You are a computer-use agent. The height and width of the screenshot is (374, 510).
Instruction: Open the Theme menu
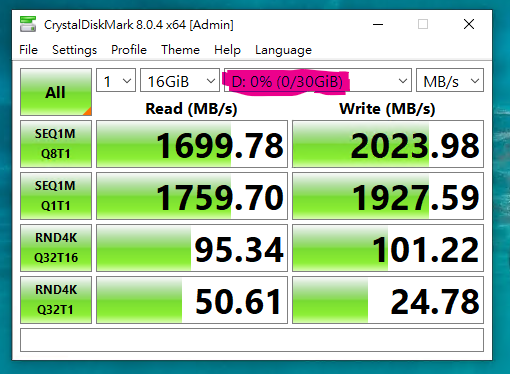180,50
